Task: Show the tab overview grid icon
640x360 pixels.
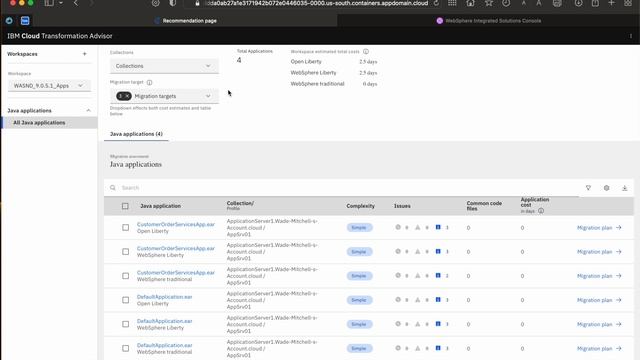Action: (628, 3)
